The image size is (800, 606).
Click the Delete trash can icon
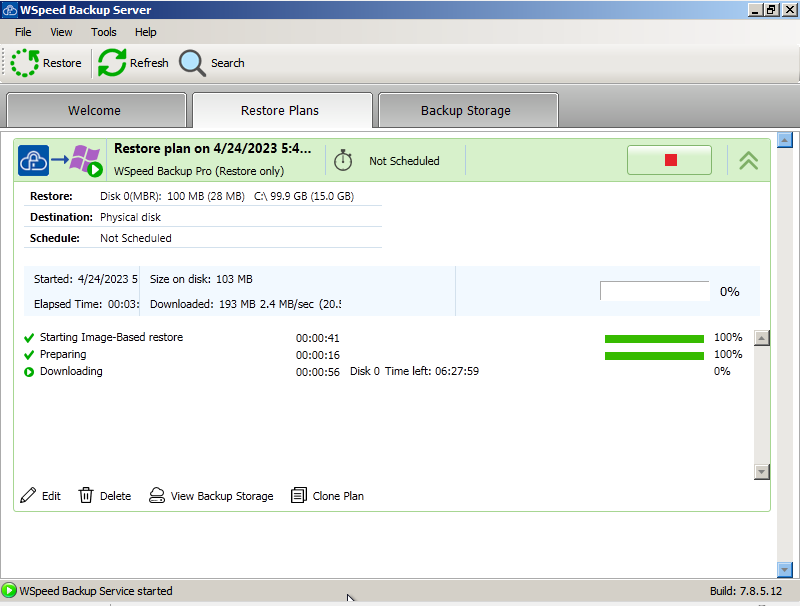coord(86,495)
